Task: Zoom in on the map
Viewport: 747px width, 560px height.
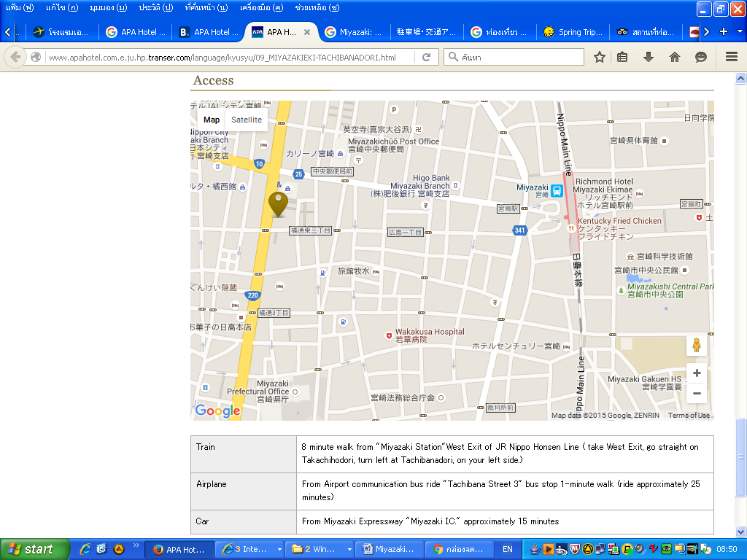Action: (x=697, y=373)
